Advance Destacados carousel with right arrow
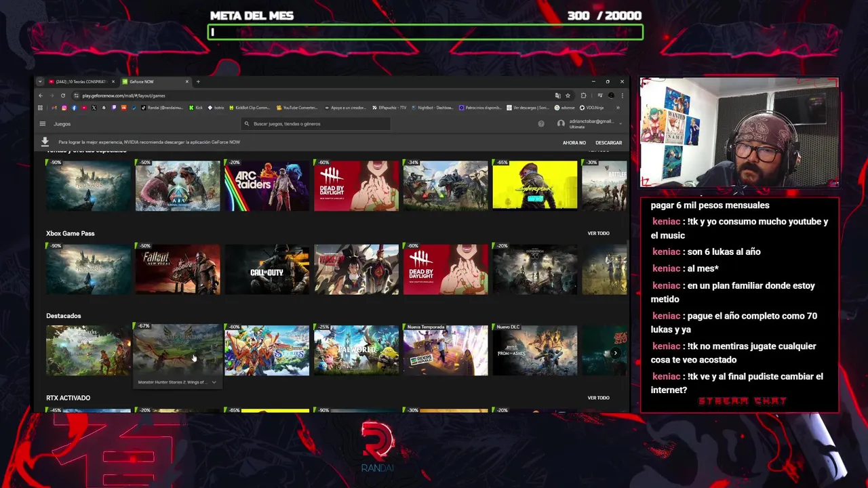The image size is (868, 488). pyautogui.click(x=616, y=352)
